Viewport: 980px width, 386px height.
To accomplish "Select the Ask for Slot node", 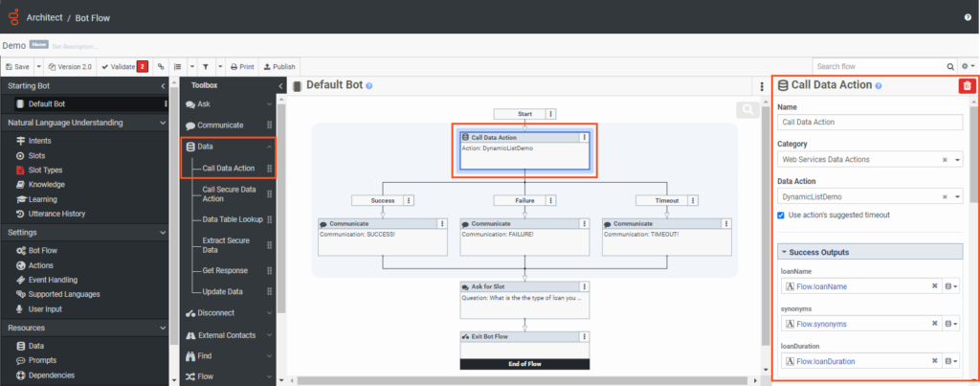I will click(525, 301).
